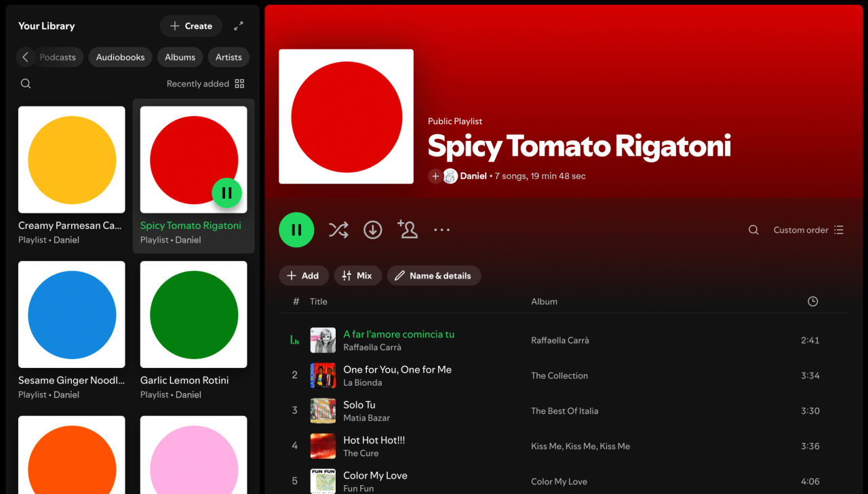
Task: Filter library by Albums
Action: pos(180,57)
